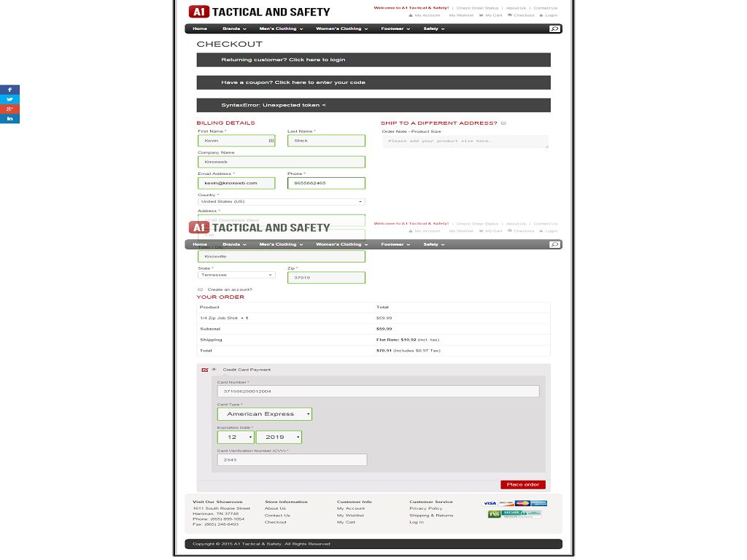Click the Email Address input field
747x560 pixels.
coord(236,183)
